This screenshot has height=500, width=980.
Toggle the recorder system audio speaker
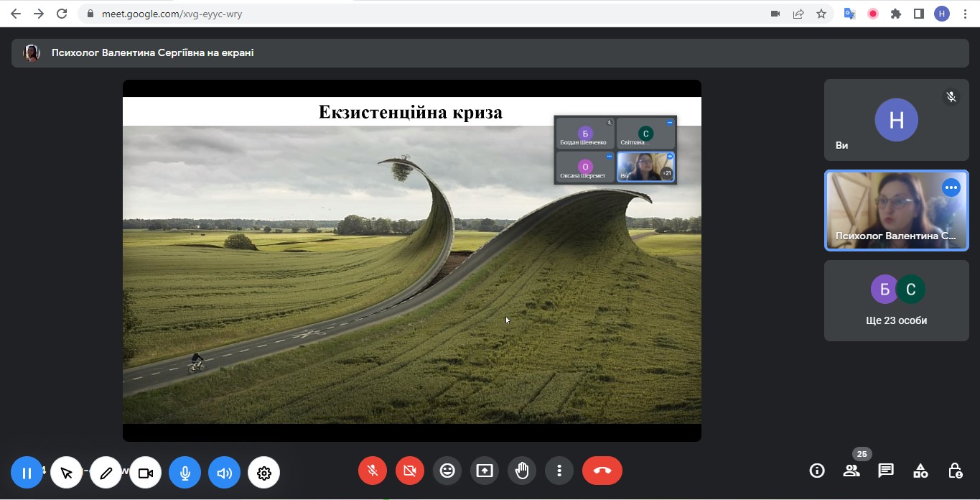pos(225,473)
